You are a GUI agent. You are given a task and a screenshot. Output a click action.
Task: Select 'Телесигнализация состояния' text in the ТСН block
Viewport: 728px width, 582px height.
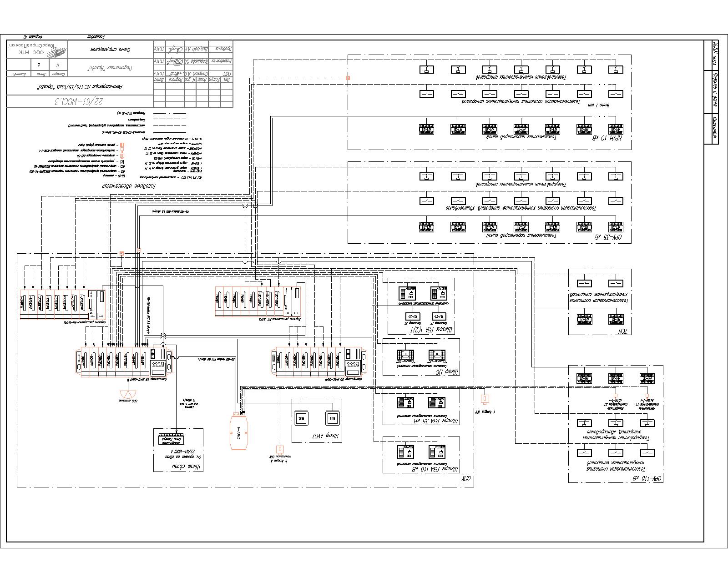click(x=600, y=301)
